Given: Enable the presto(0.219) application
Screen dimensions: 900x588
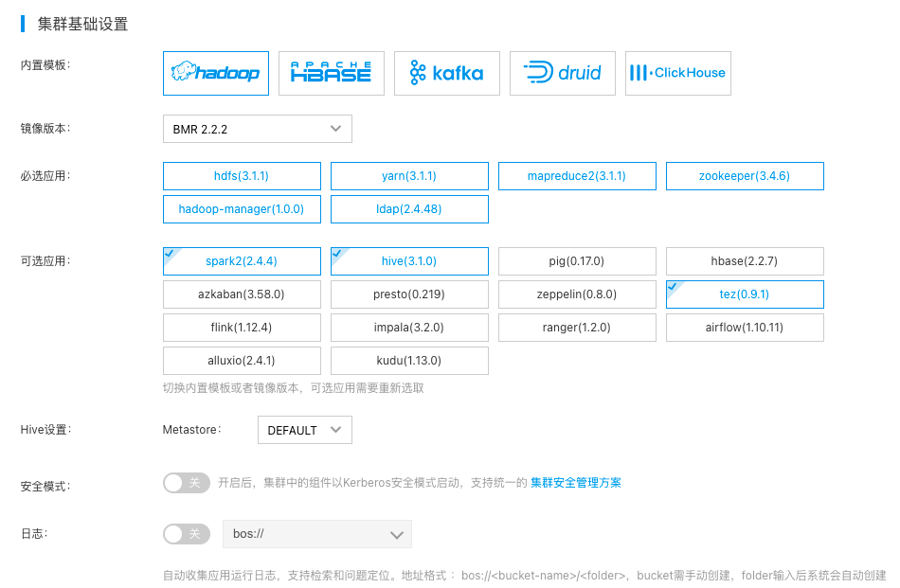Looking at the screenshot, I should pos(409,294).
